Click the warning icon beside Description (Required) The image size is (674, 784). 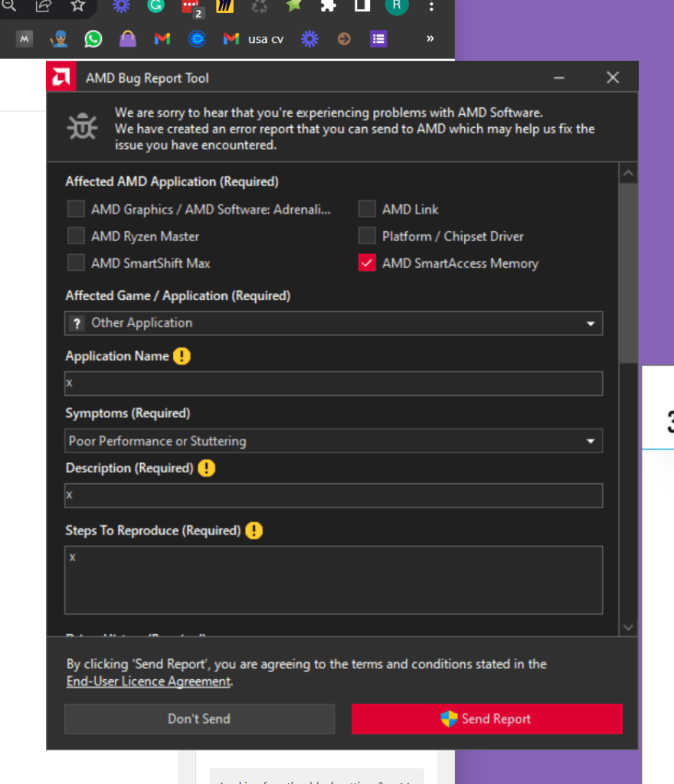tap(207, 468)
